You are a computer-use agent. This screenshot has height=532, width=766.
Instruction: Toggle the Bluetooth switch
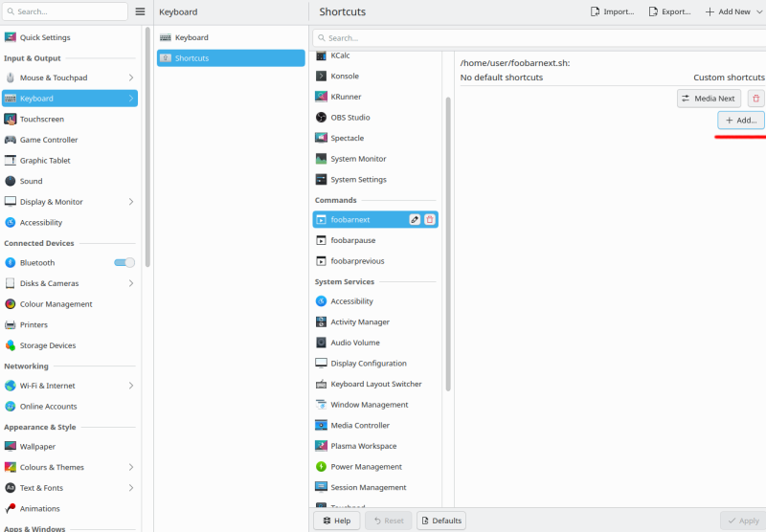tap(124, 262)
